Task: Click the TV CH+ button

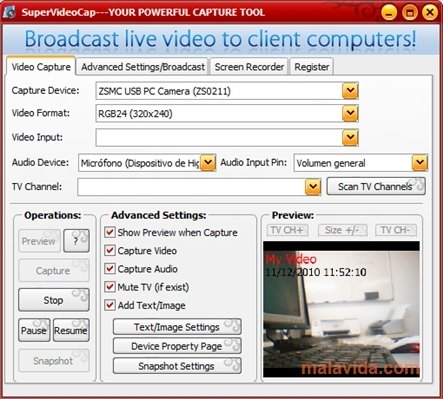Action: (x=287, y=230)
